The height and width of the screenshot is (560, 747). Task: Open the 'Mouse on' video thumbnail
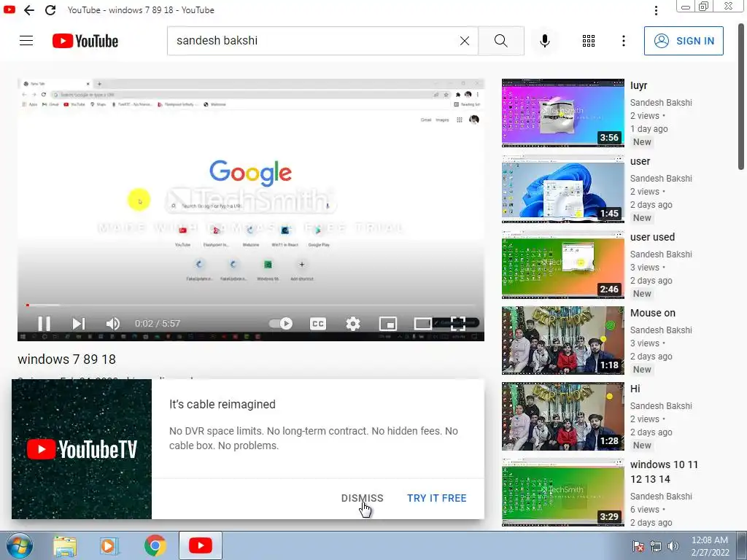pos(562,341)
